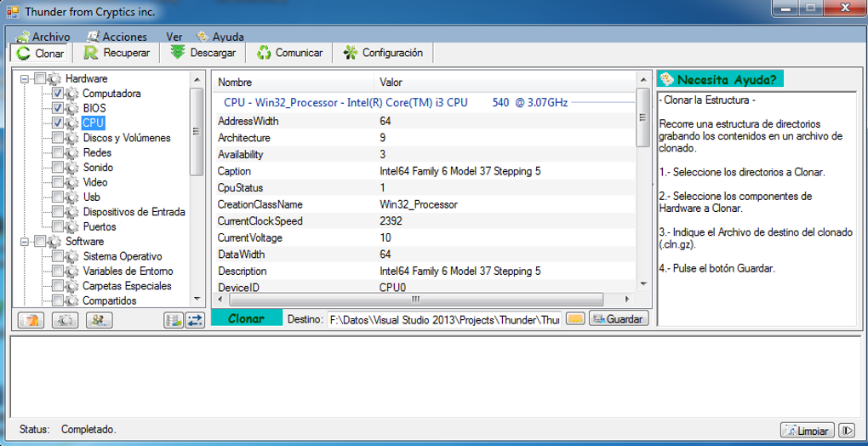This screenshot has height=446, width=868.
Task: Switch to the Recuperar tab
Action: click(x=117, y=53)
